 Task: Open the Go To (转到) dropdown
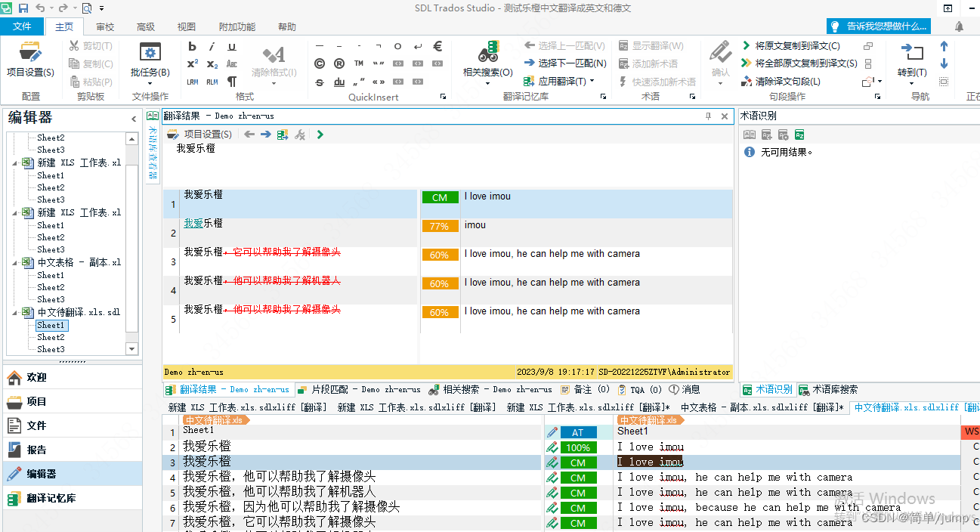tap(912, 83)
